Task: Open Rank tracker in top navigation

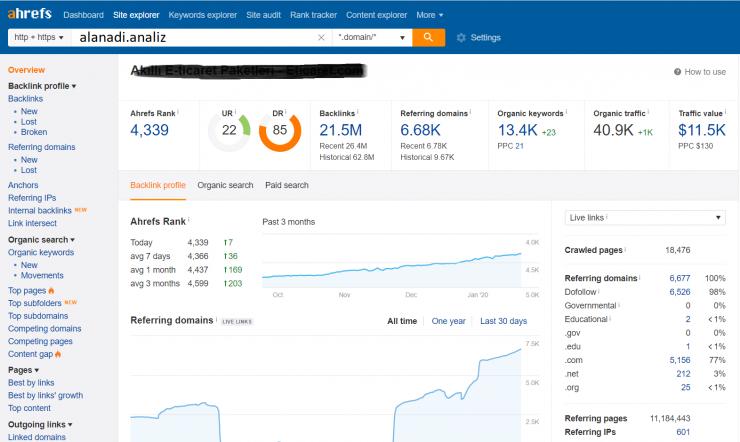Action: (x=313, y=15)
